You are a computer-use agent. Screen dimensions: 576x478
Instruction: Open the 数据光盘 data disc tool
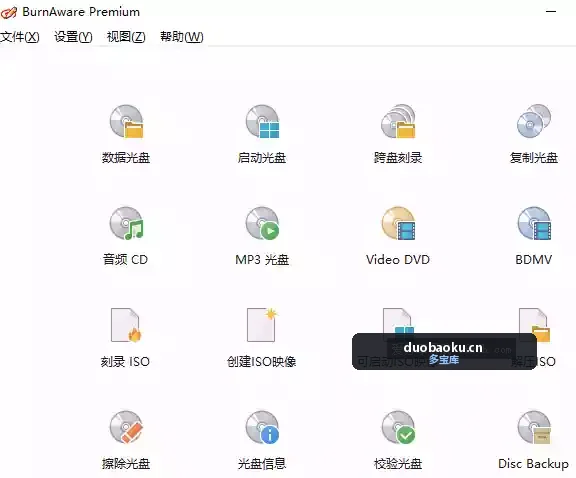coord(126,134)
